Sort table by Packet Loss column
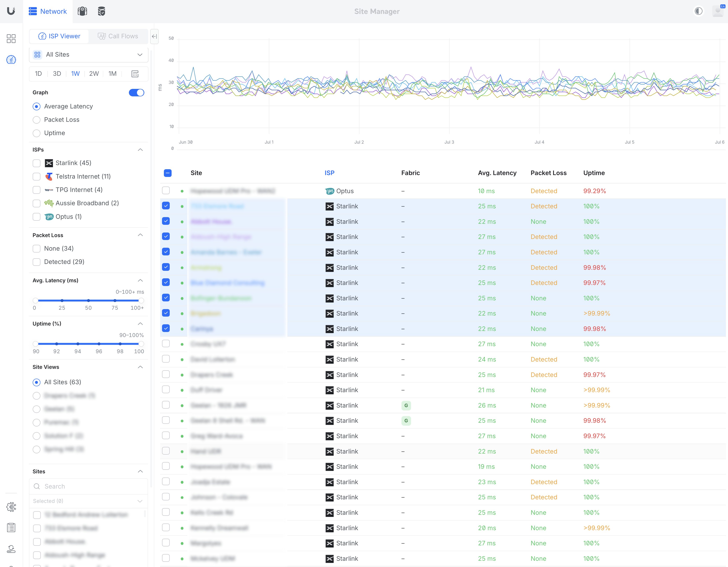This screenshot has width=728, height=567. point(548,173)
